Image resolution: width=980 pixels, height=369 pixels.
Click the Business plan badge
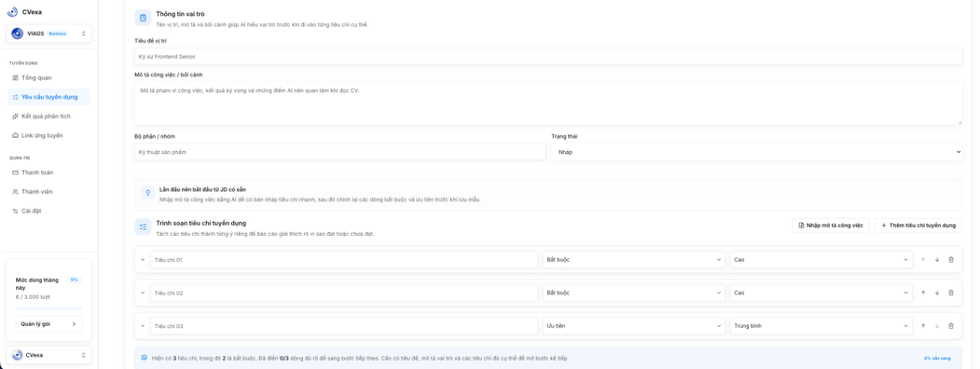[57, 33]
